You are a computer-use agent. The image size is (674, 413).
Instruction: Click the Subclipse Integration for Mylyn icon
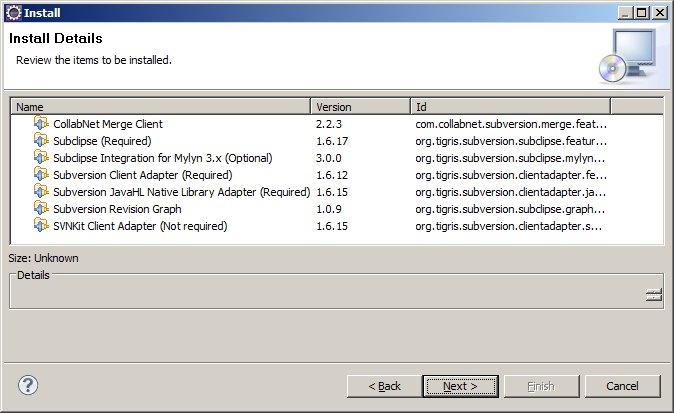[41, 158]
